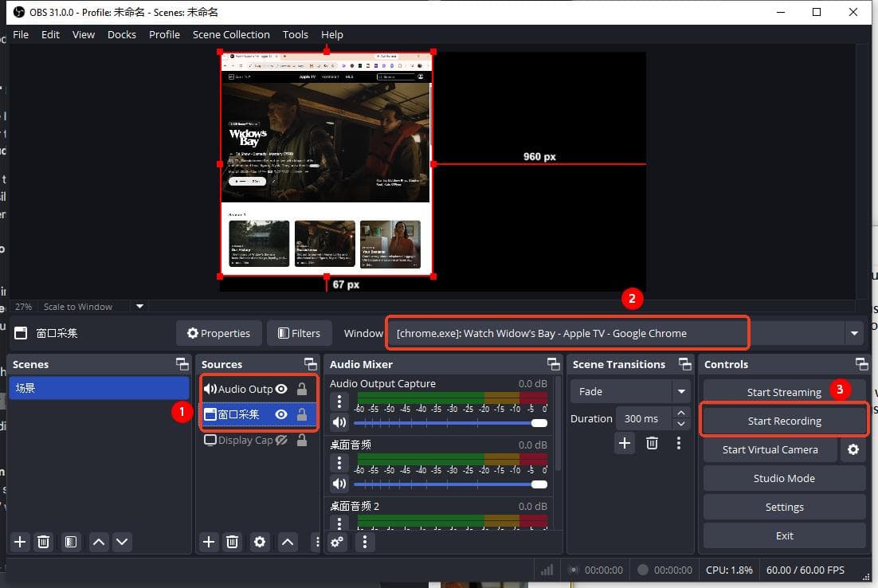The width and height of the screenshot is (878, 588).
Task: Increase transition duration with up arrow
Action: [x=681, y=413]
